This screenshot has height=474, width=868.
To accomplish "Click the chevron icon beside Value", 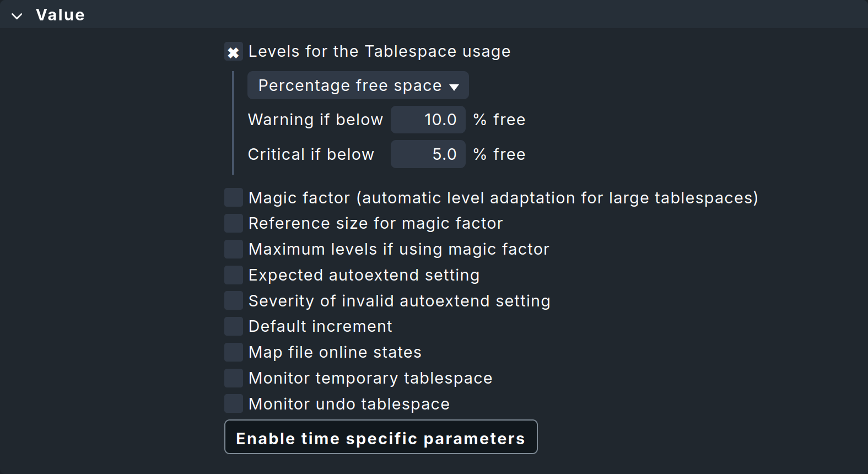I will tap(17, 15).
